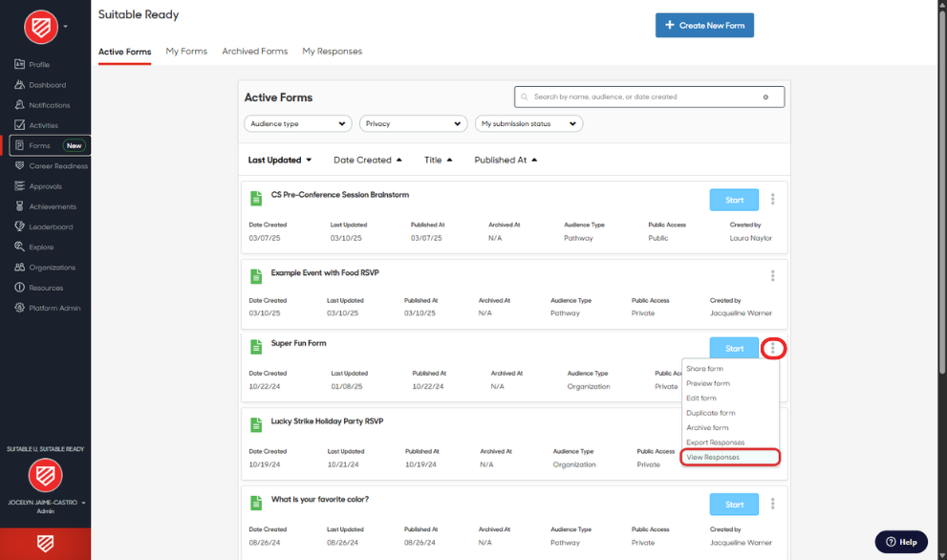This screenshot has width=947, height=560.
Task: Click the clear icon inside search box
Action: (765, 97)
